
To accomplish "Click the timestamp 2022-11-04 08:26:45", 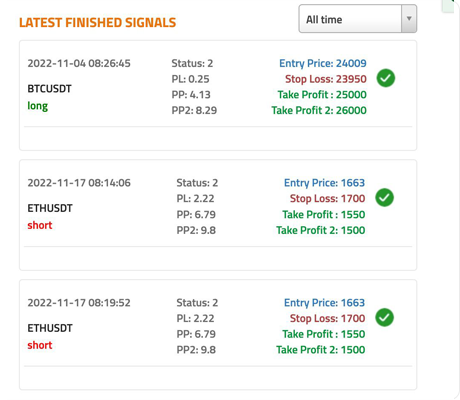I will pos(79,63).
